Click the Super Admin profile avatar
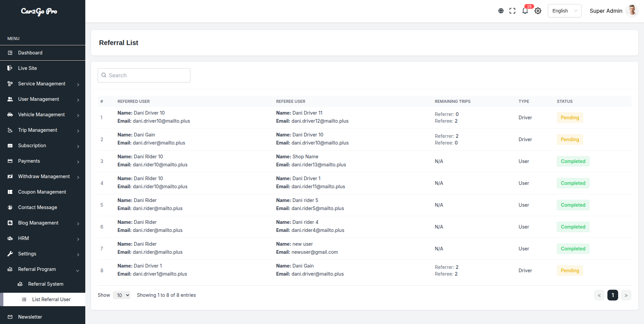Viewport: 644px width, 324px height. pos(632,11)
